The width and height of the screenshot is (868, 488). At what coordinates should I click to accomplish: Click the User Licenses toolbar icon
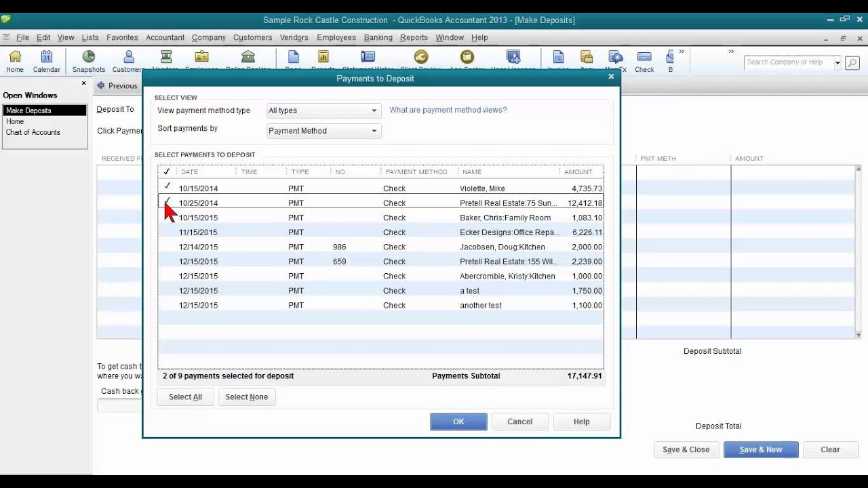click(513, 60)
